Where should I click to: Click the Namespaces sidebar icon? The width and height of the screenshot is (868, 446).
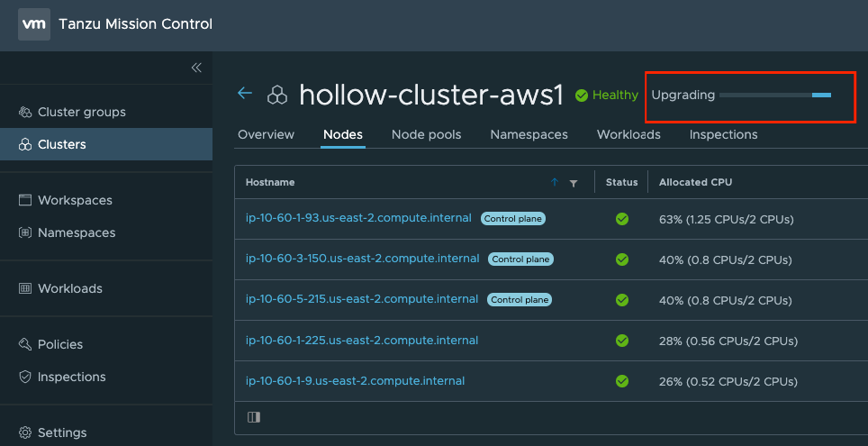coord(25,232)
